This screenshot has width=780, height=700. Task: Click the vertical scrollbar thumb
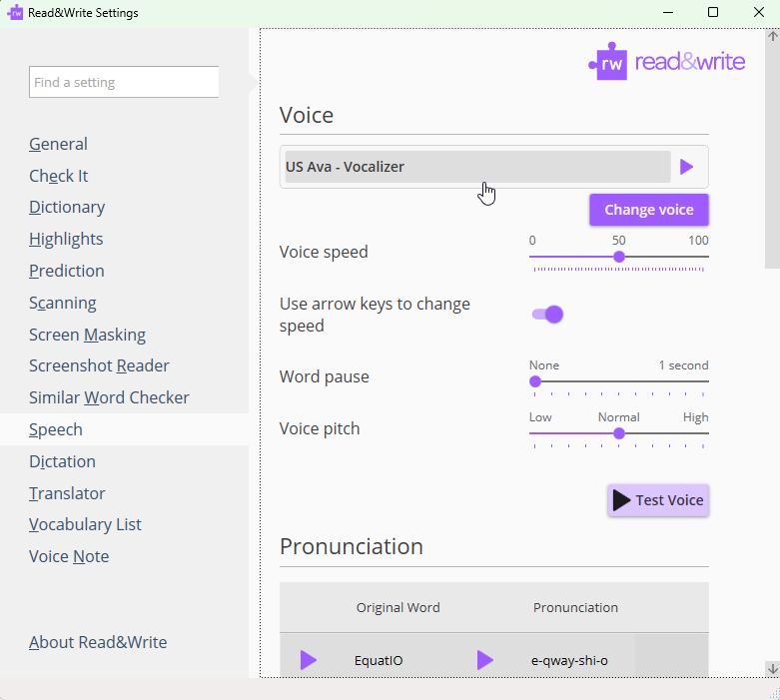[x=773, y=156]
